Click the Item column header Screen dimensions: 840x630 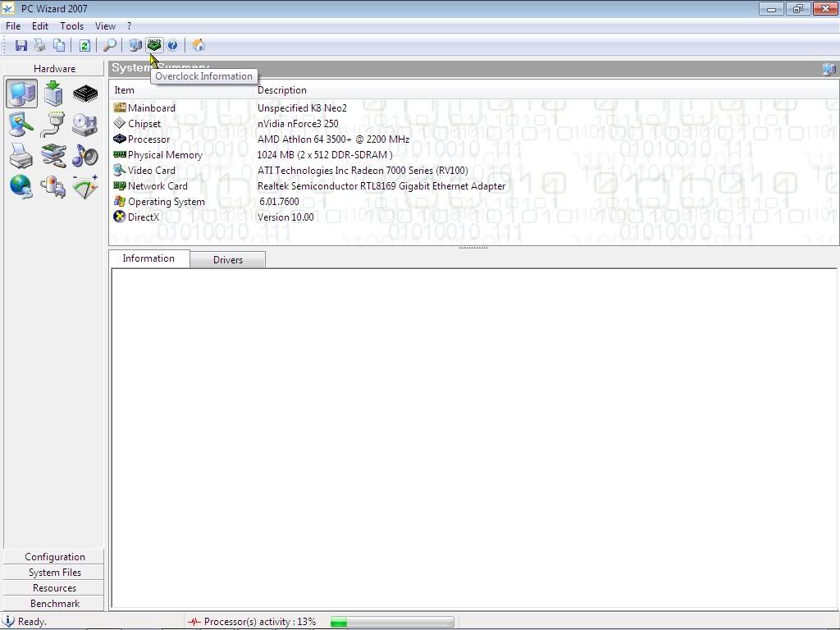[180, 90]
